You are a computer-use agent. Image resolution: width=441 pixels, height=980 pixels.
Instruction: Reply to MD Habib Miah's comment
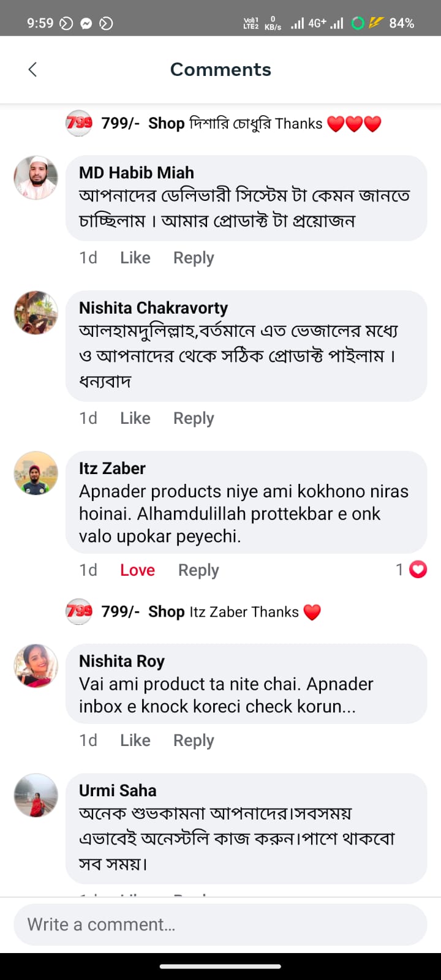pos(194,258)
